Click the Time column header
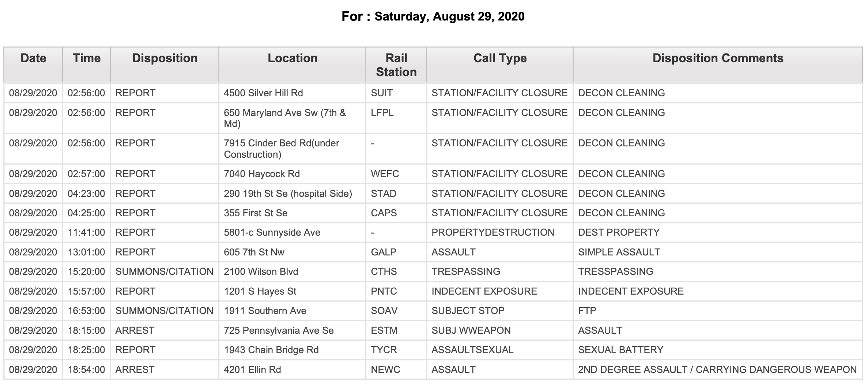 [87, 65]
